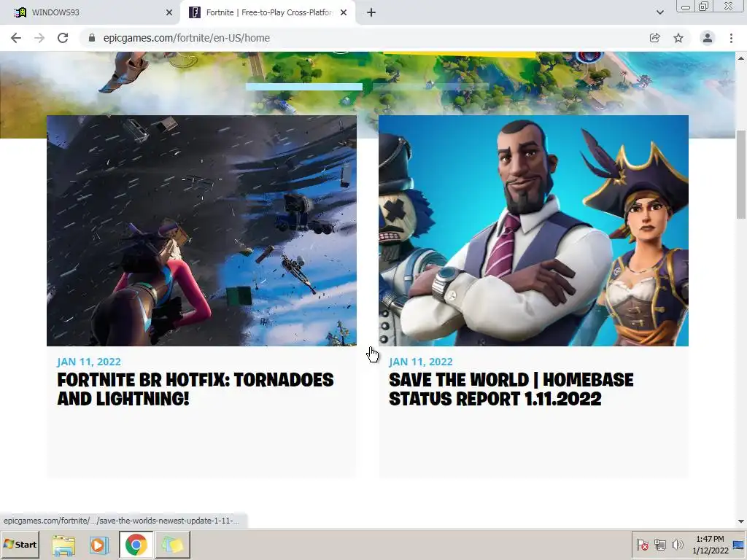This screenshot has height=560, width=747.
Task: Restore down the Chrome window
Action: (x=703, y=7)
